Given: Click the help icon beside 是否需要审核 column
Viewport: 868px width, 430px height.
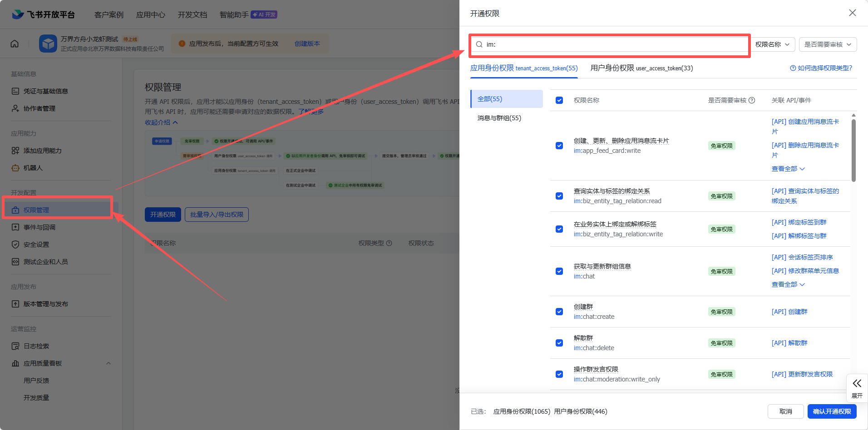Looking at the screenshot, I should pyautogui.click(x=752, y=100).
